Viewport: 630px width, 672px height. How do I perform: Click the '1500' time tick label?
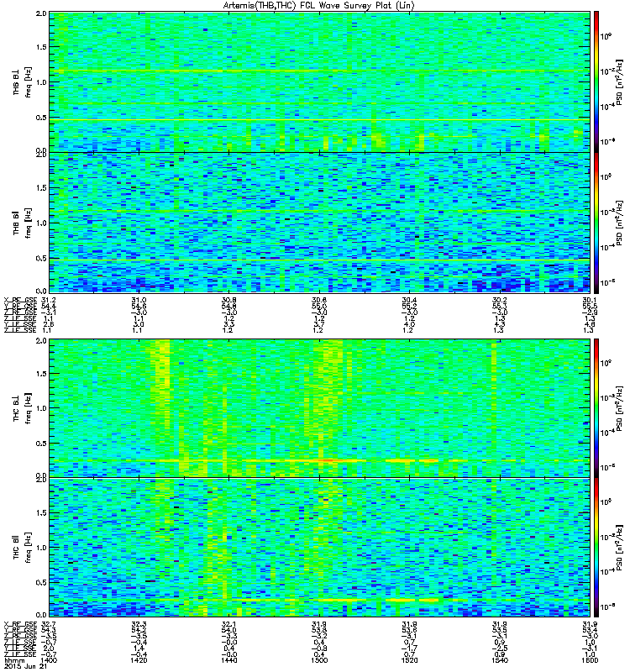[319, 660]
